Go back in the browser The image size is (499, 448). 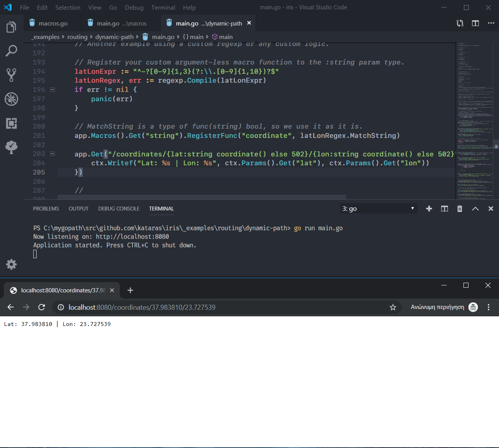point(10,307)
